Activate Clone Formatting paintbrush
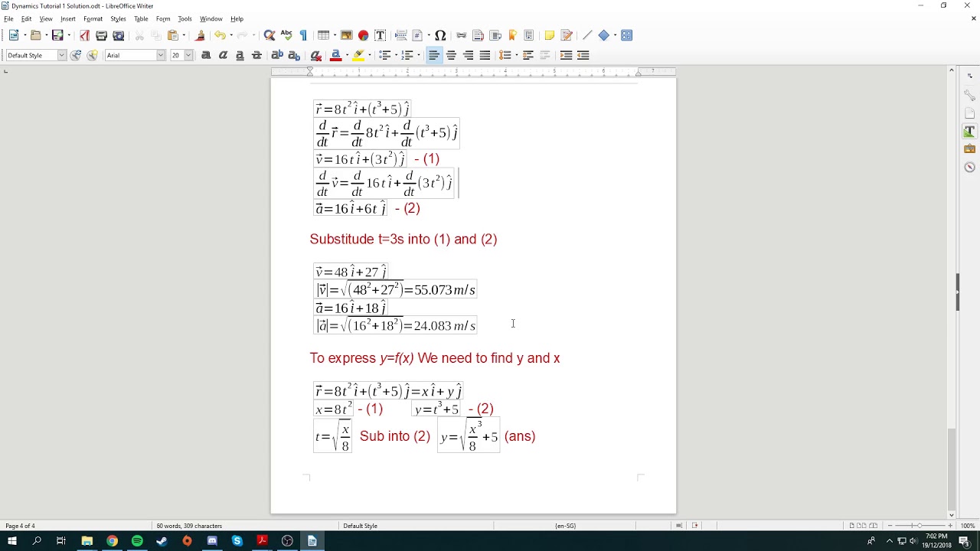 point(201,35)
